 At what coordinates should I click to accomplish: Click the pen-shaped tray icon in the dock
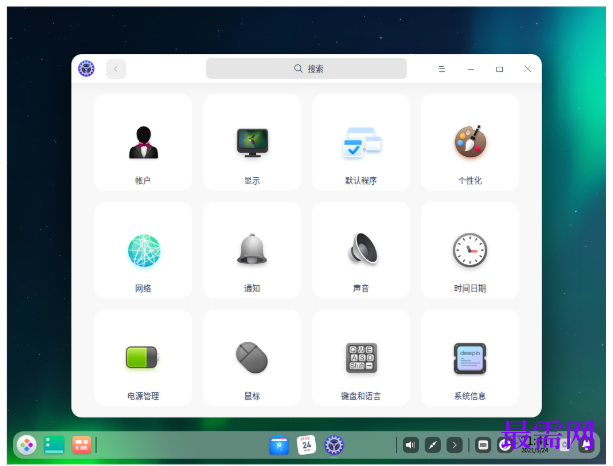point(433,445)
